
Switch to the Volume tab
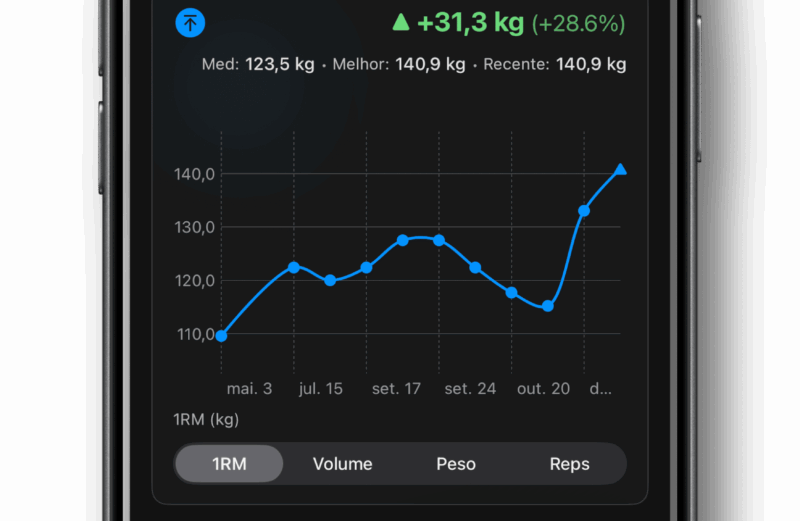click(342, 464)
